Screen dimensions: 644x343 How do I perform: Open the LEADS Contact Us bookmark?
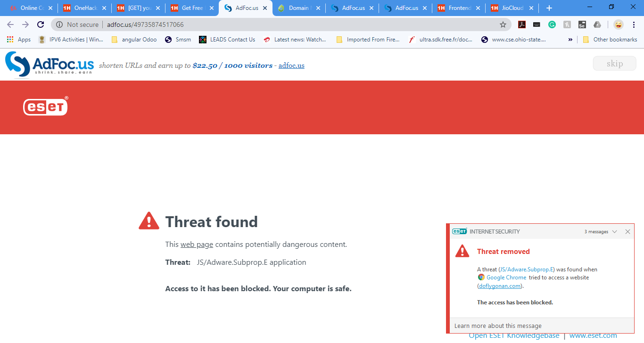pyautogui.click(x=227, y=40)
